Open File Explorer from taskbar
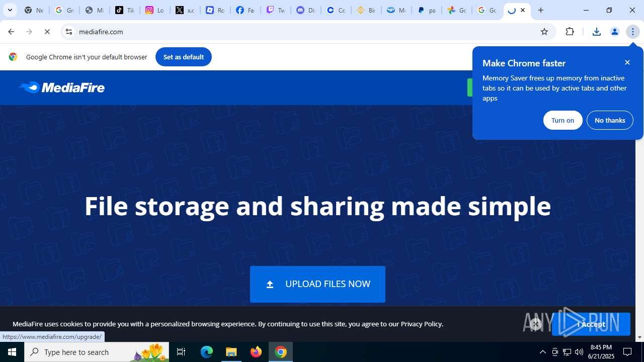Screen dimensions: 644x362 coord(231,352)
